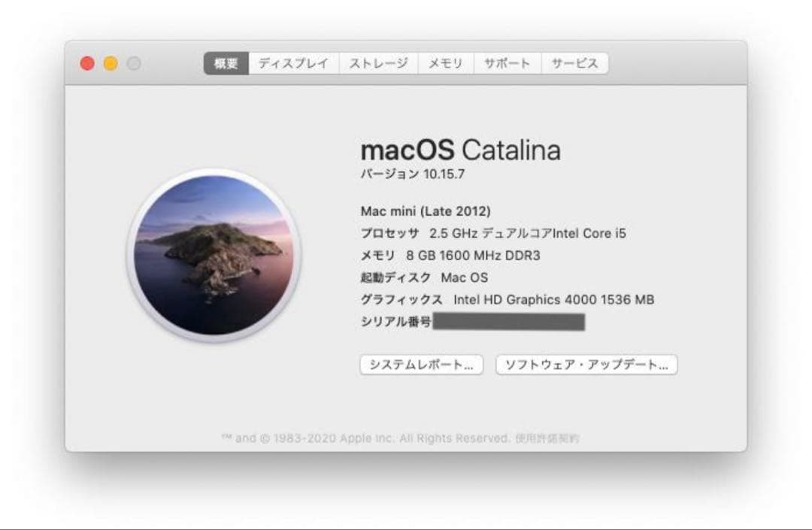Click the Intel HD Graphics 4000 line

pos(508,298)
